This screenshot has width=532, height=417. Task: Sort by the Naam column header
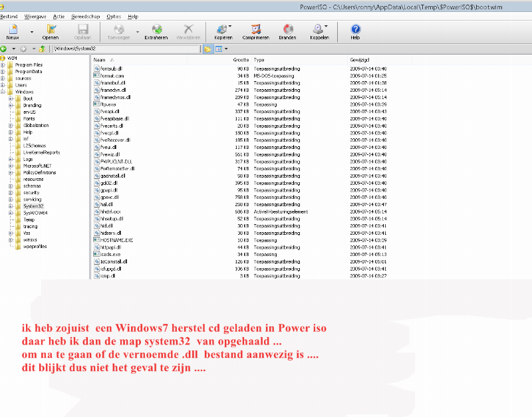tap(139, 60)
